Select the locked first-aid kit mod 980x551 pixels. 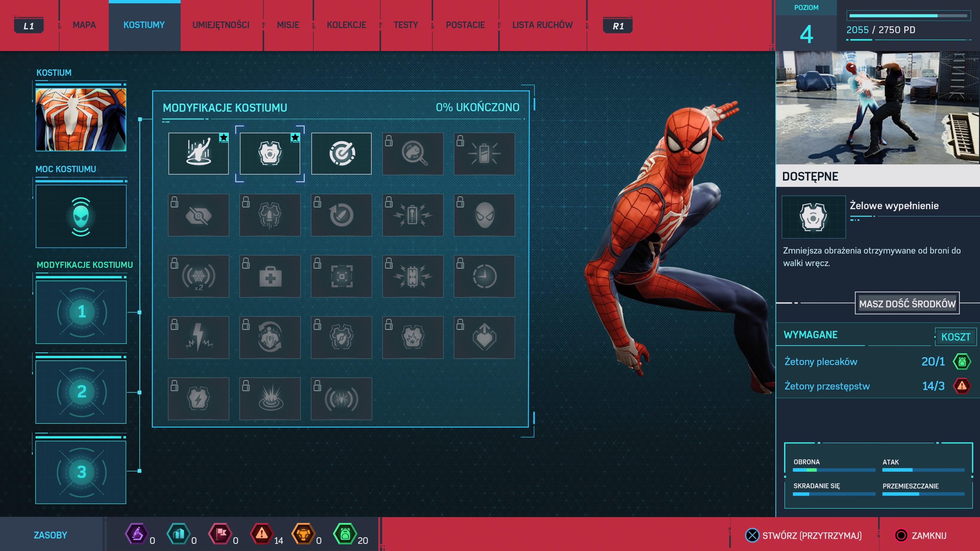(x=270, y=277)
